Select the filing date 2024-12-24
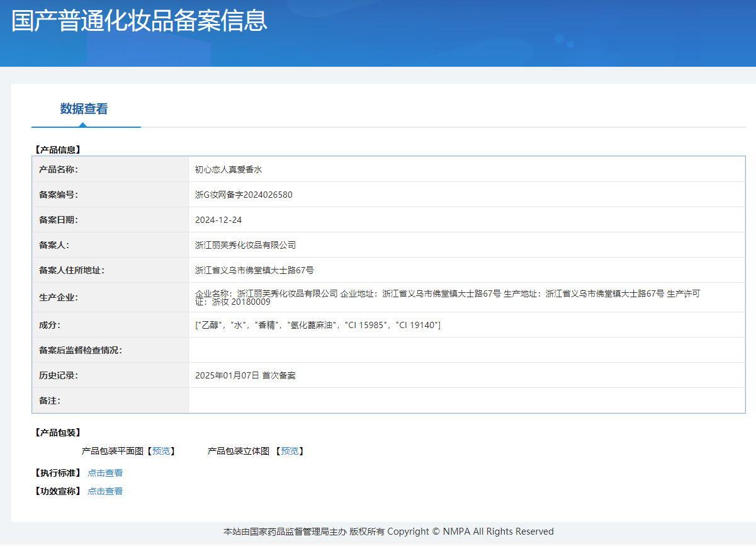 pos(218,220)
